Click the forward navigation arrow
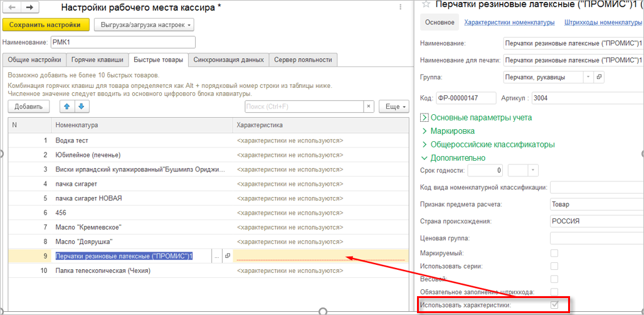Viewport: 644px width, 315px height. [29, 8]
